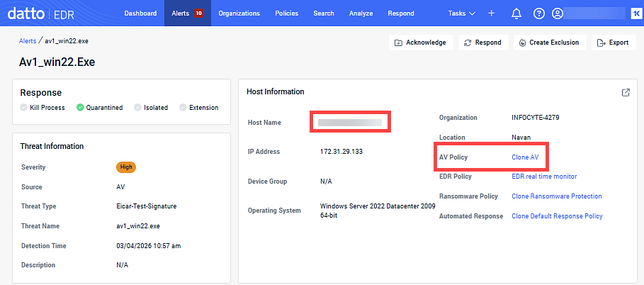Open the Clone AV policy link

click(x=525, y=157)
